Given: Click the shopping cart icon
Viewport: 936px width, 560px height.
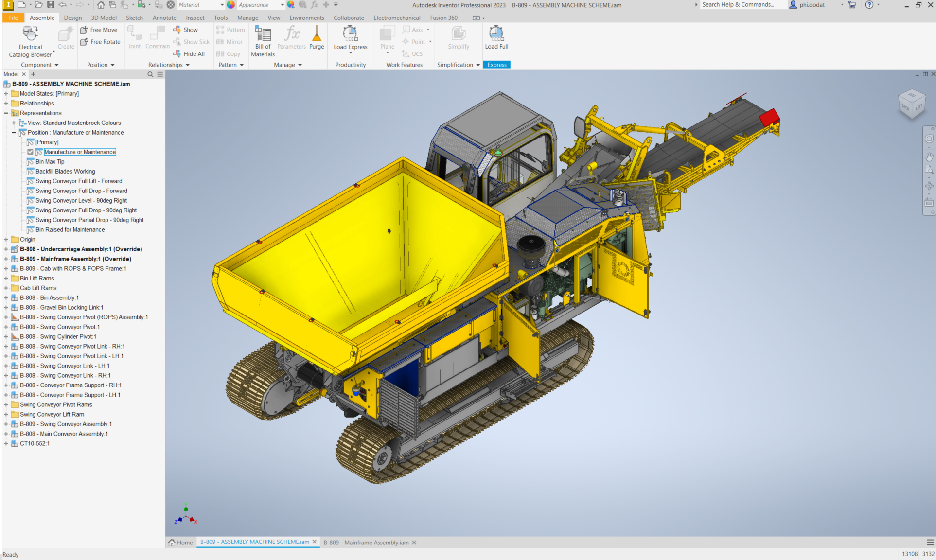Looking at the screenshot, I should [x=852, y=5].
